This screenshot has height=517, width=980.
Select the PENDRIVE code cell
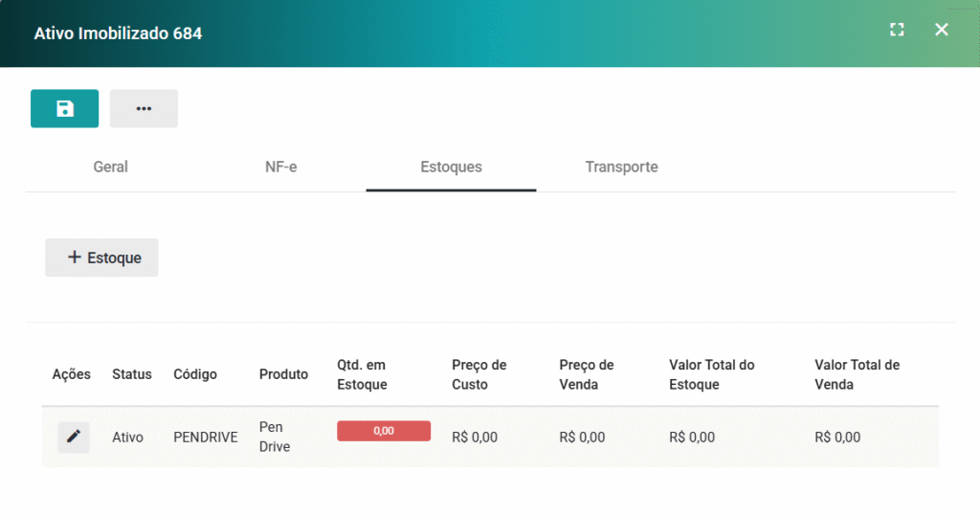205,438
